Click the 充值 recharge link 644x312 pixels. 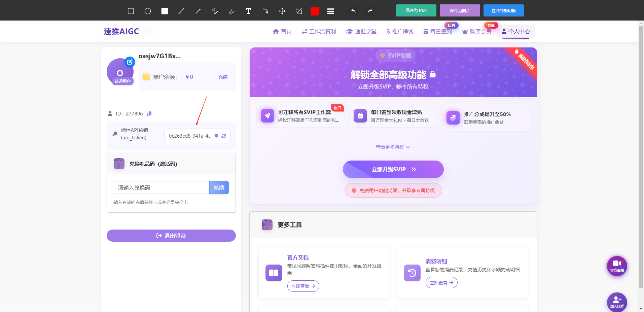(x=223, y=77)
